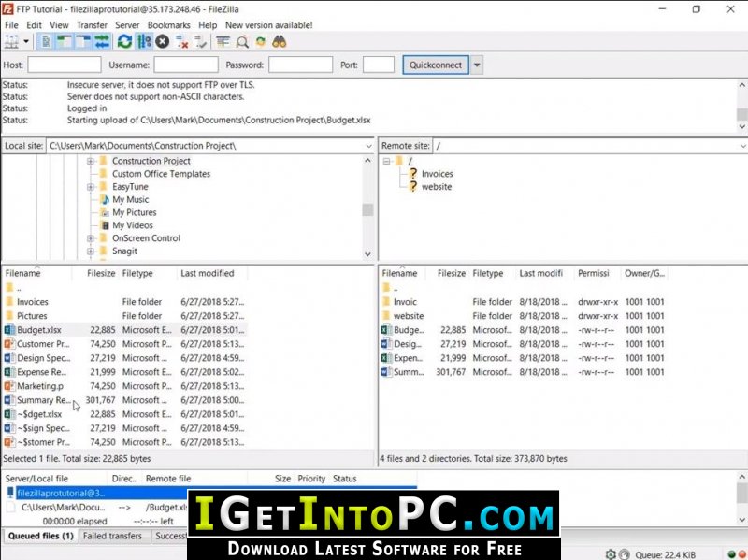The width and height of the screenshot is (748, 560).
Task: Toggle processing of the transfer queue
Action: point(144,42)
